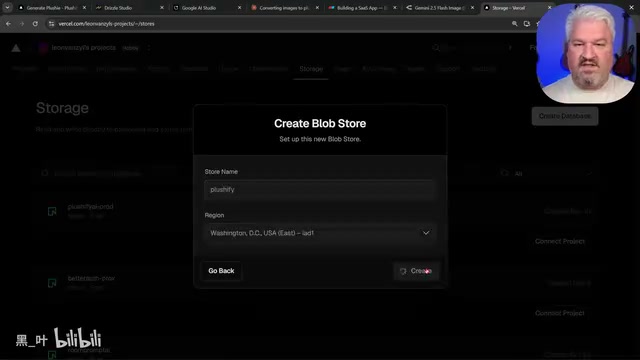Image resolution: width=640 pixels, height=360 pixels.
Task: Open the plushifyai-prod store entry
Action: [x=90, y=207]
